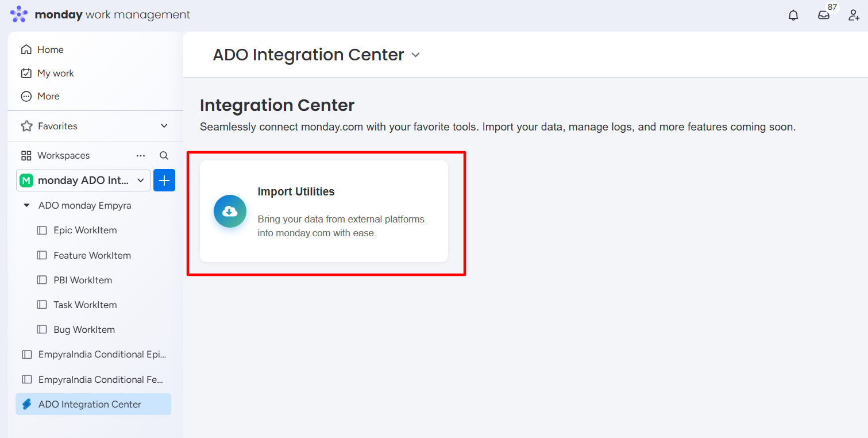Open the Import Utilities card title
Viewport: 868px width, 438px height.
(x=296, y=191)
